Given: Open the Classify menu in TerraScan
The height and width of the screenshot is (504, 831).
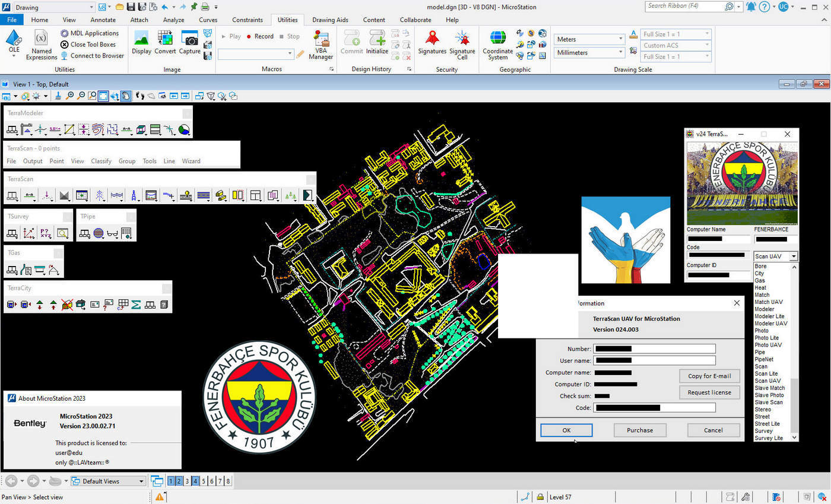Looking at the screenshot, I should (x=101, y=161).
